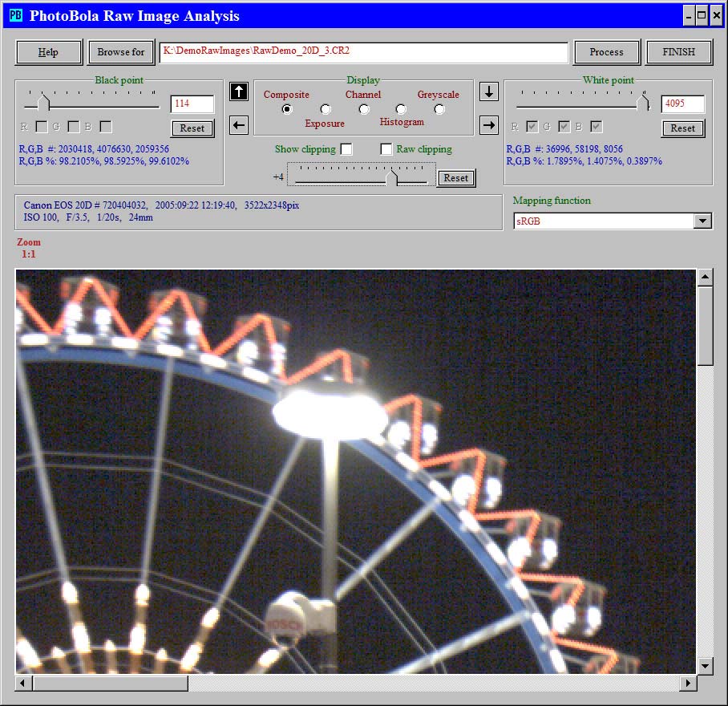Click the PB application icon in title bar

click(16, 16)
